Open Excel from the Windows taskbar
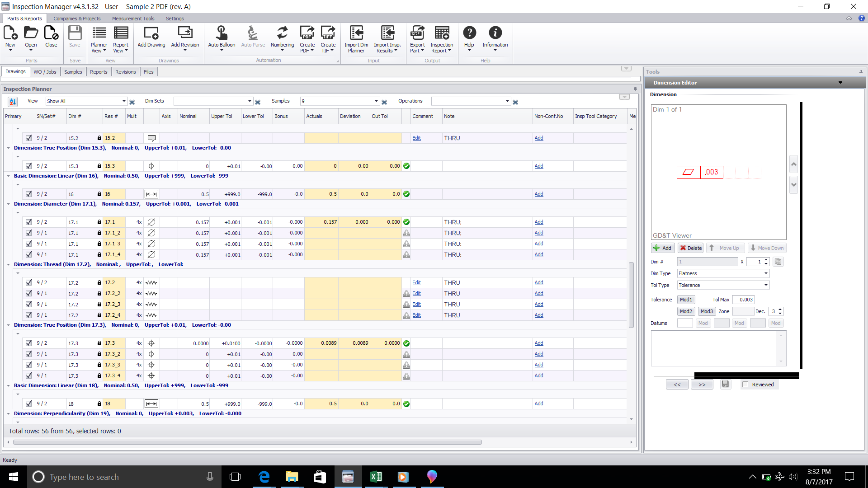The image size is (868, 488). tap(376, 477)
